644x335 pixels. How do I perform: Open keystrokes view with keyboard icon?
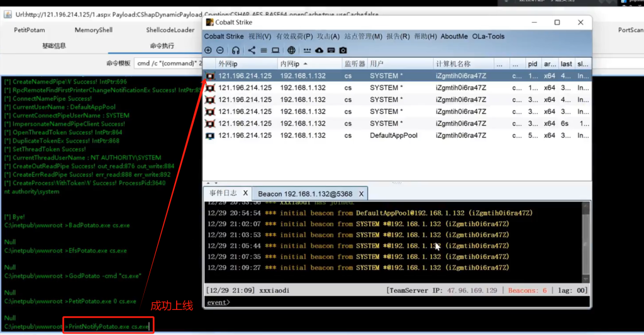click(331, 50)
